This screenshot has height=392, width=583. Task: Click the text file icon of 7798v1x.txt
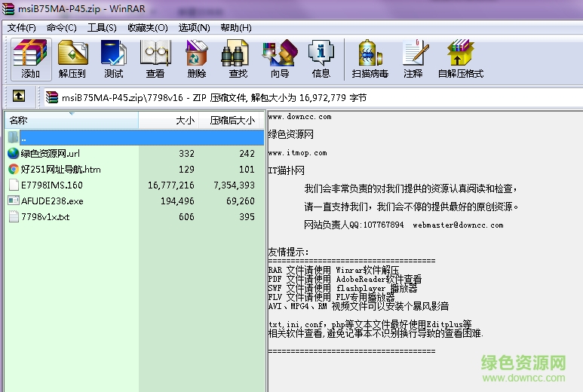(x=14, y=216)
